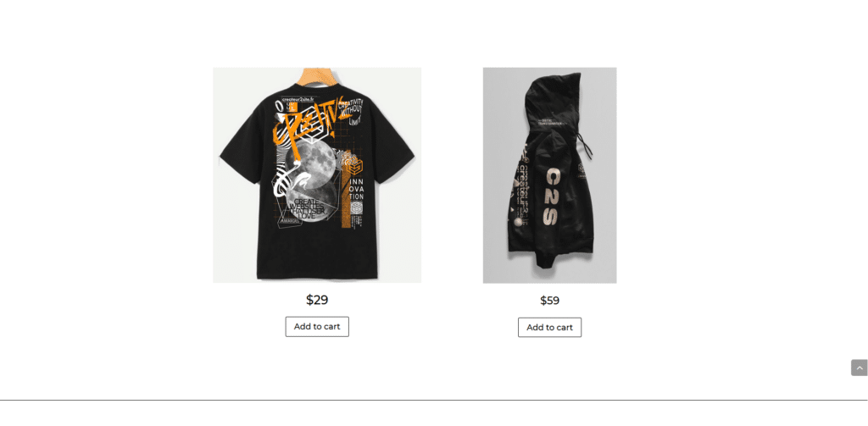Click the $29 price label
The width and height of the screenshot is (868, 426).
click(x=317, y=300)
